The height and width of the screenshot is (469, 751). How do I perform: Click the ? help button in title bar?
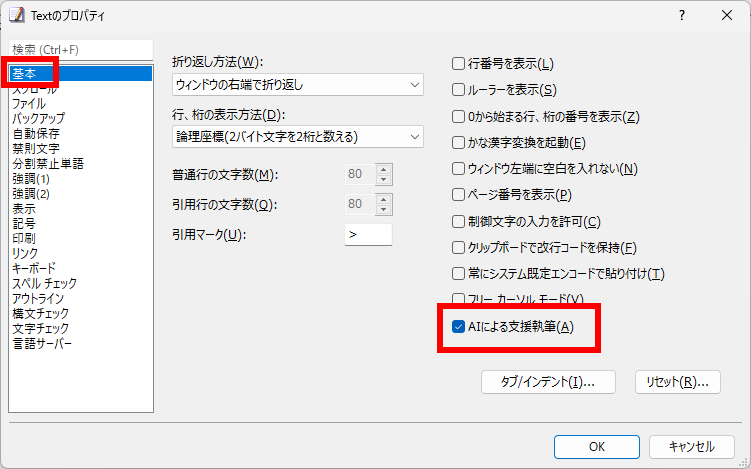[x=682, y=15]
